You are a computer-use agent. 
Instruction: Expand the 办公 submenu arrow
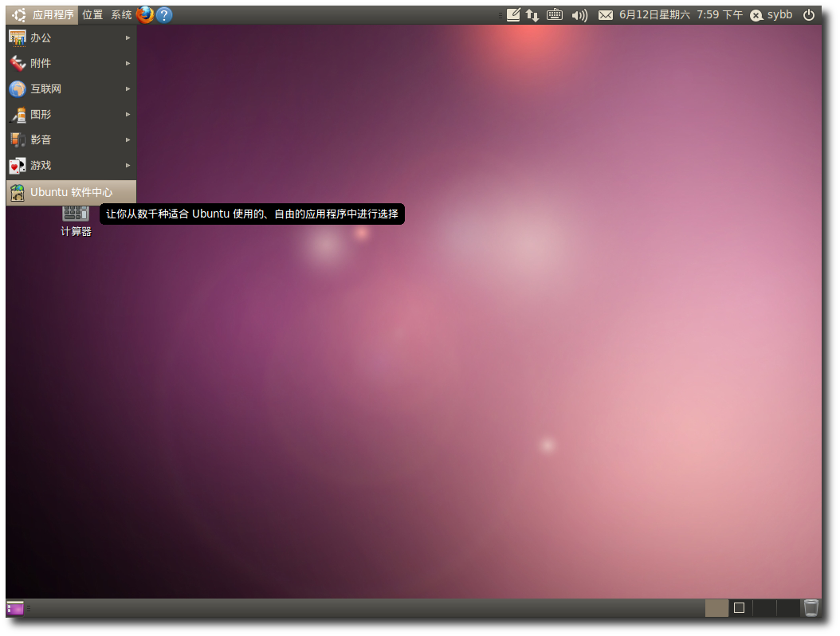pos(128,38)
